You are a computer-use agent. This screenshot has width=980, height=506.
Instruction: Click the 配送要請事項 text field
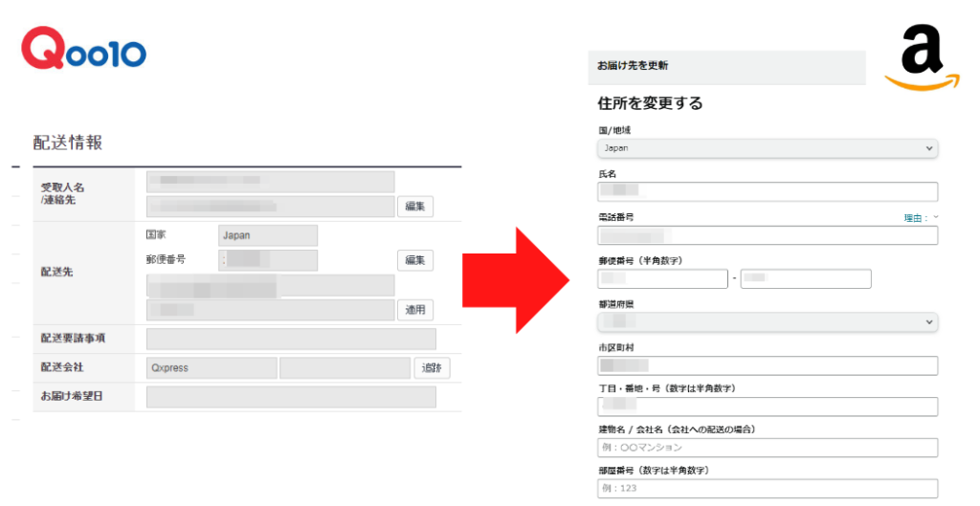pos(291,339)
